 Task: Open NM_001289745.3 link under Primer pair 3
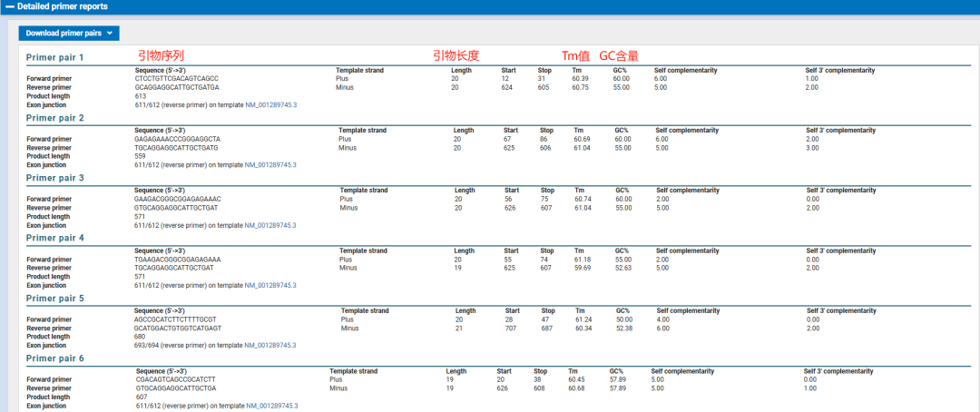(270, 225)
